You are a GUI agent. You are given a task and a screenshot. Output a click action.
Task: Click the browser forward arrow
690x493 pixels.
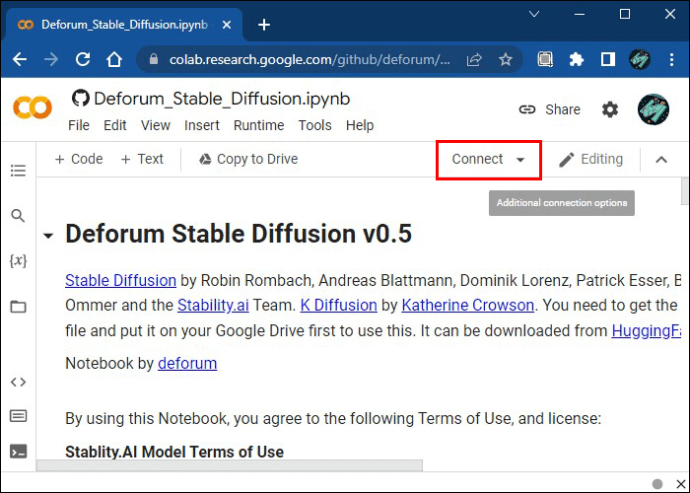(51, 59)
